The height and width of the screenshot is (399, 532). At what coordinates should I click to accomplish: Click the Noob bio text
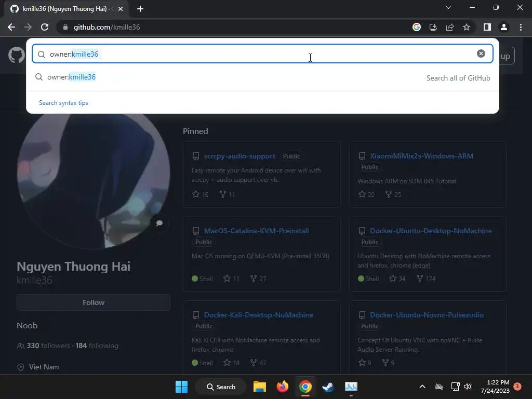point(27,325)
